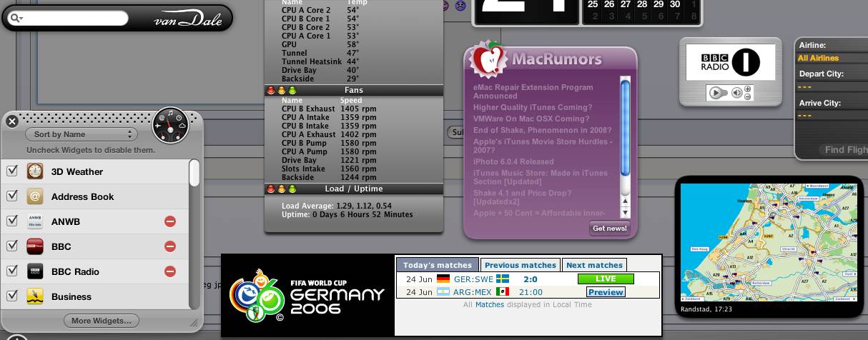Click the FIFA World Cup Germany 2006 logo
Viewport: 868px width, 340px height.
pyautogui.click(x=307, y=295)
